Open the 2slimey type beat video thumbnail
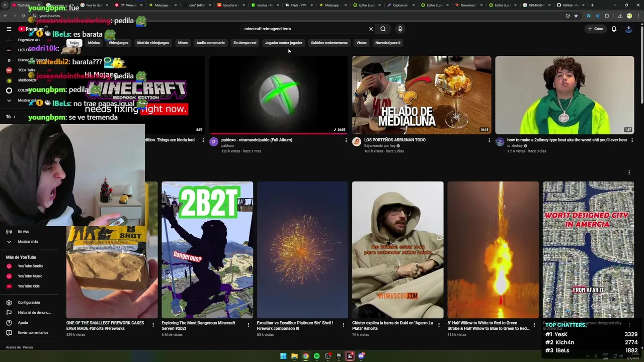The image size is (644, 362). pyautogui.click(x=565, y=95)
